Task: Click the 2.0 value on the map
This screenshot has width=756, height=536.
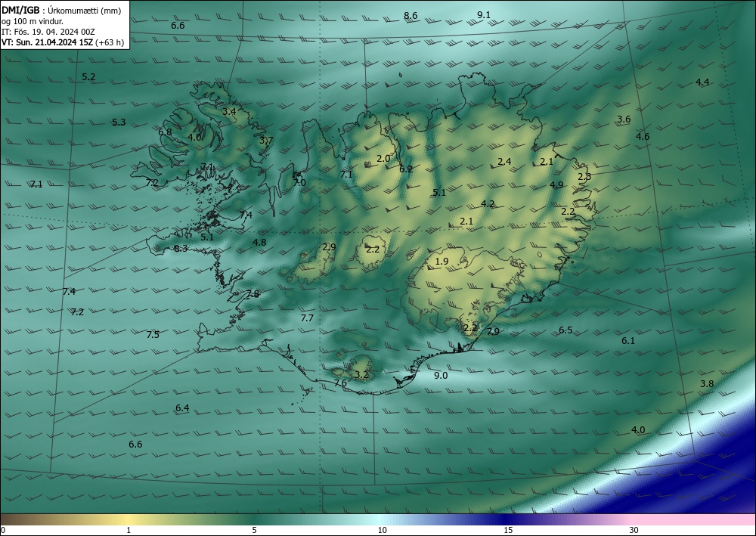Action: pyautogui.click(x=383, y=158)
